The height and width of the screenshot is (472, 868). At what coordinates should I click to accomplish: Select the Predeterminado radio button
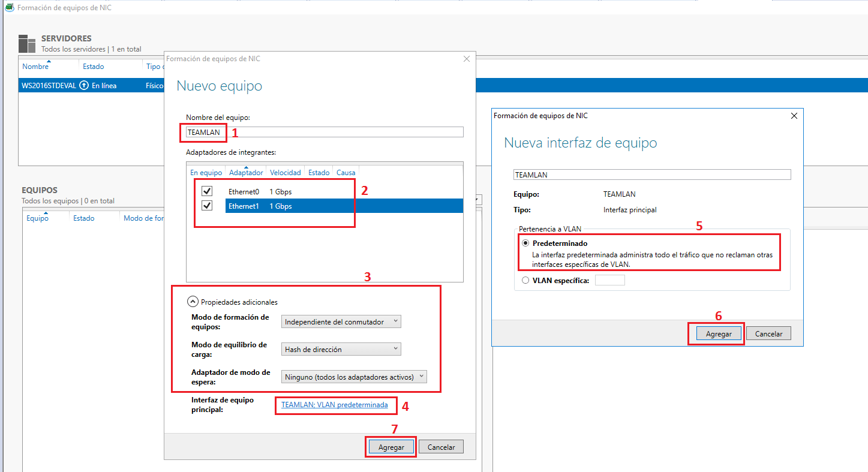coord(525,243)
